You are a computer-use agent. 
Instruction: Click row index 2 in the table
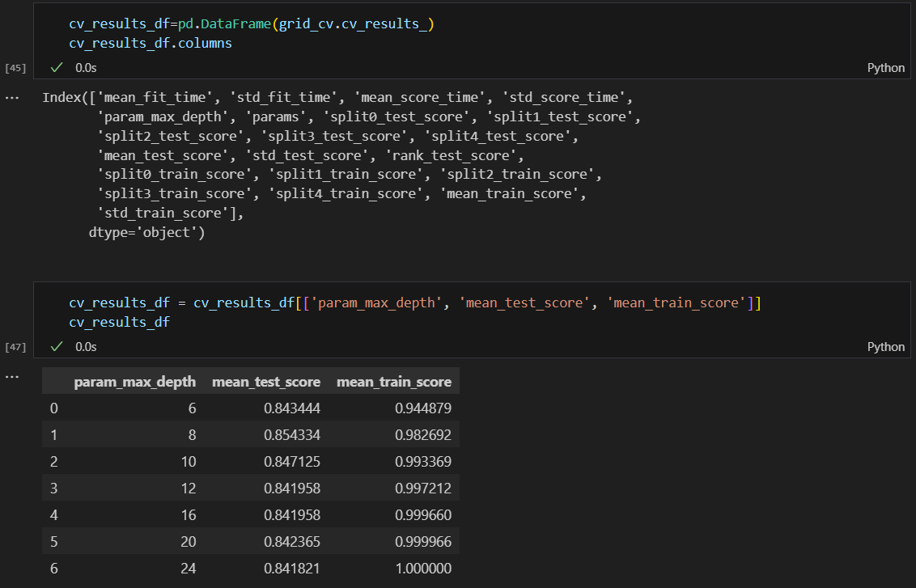click(53, 462)
